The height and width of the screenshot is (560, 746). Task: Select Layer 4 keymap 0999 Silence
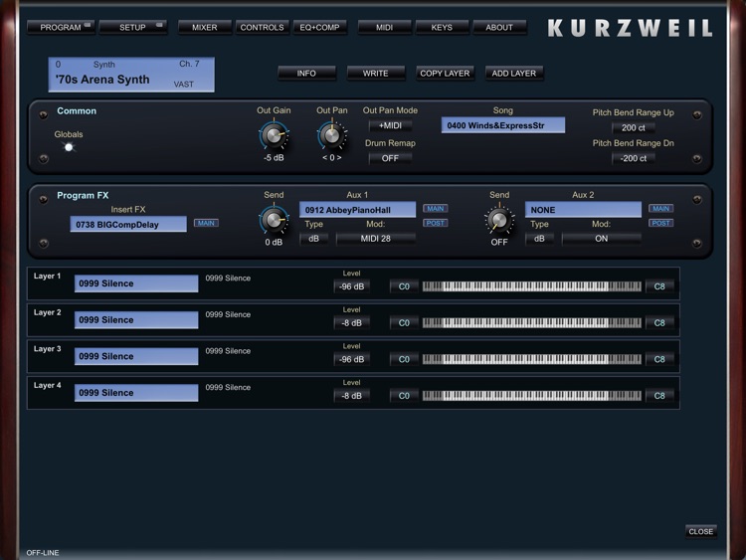click(x=136, y=393)
